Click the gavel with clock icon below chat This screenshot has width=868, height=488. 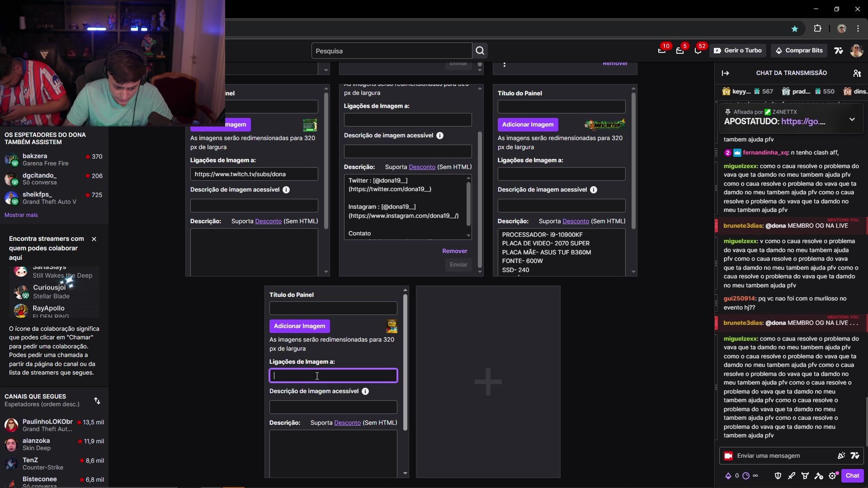[x=819, y=476]
